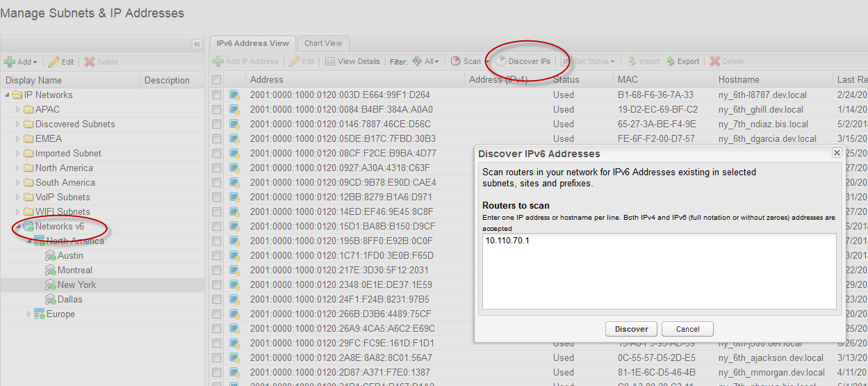Click IP icon of row 2001:...:0084:B4BF
The height and width of the screenshot is (386, 868).
pos(235,109)
